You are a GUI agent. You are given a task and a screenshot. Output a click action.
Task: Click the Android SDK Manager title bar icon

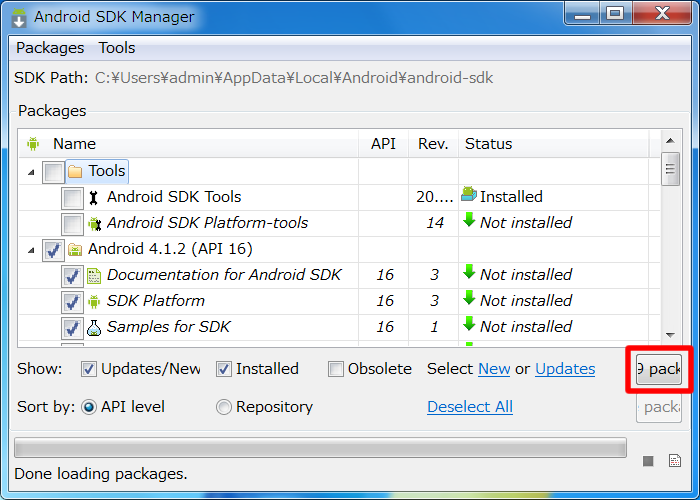coord(19,17)
